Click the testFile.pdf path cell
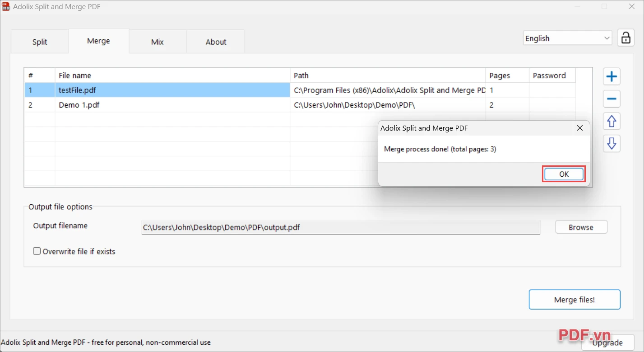 388,90
